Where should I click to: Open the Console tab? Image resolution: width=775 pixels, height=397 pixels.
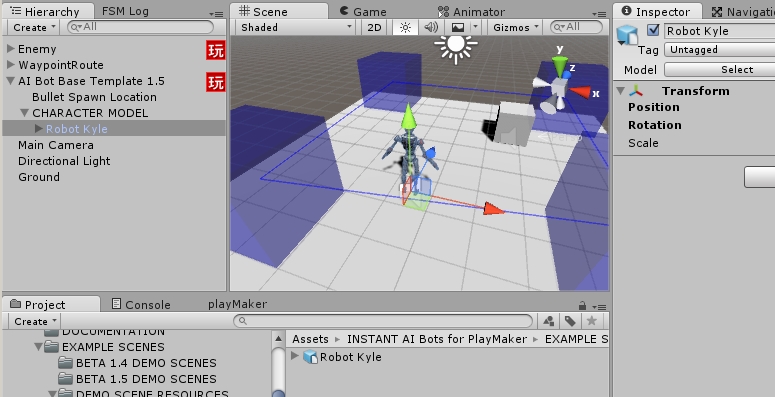click(x=141, y=305)
